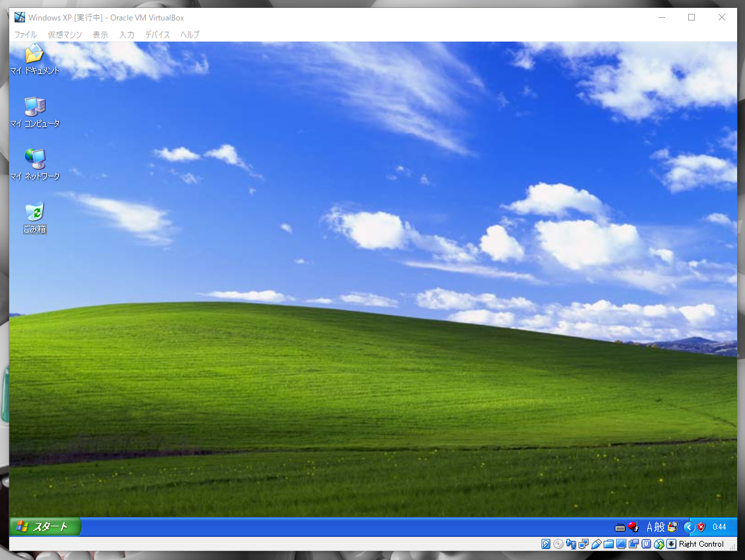The height and width of the screenshot is (560, 745).
Task: Select the ごみ箱 recycle bin icon
Action: tap(35, 218)
